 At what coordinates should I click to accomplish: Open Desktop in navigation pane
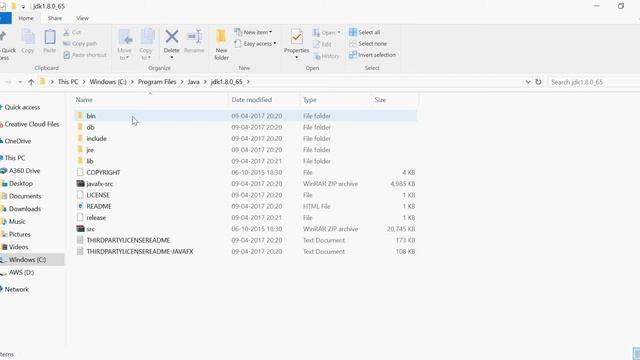pyautogui.click(x=20, y=184)
